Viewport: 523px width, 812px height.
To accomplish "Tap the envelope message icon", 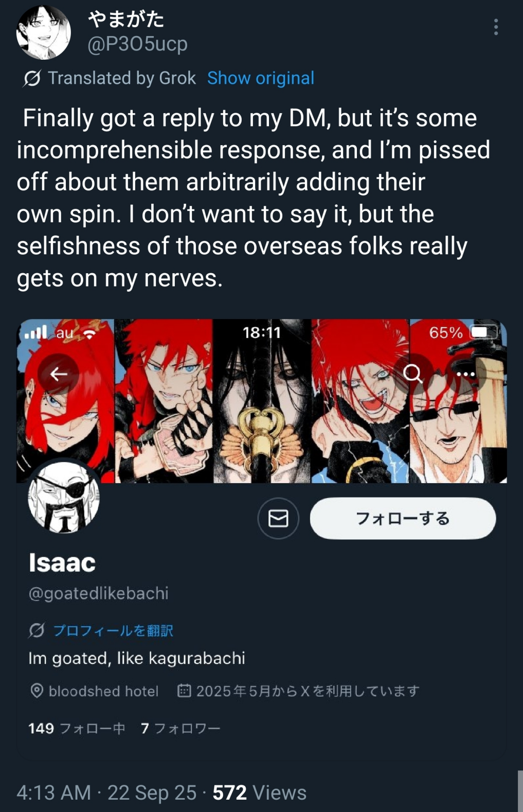I will 278,518.
